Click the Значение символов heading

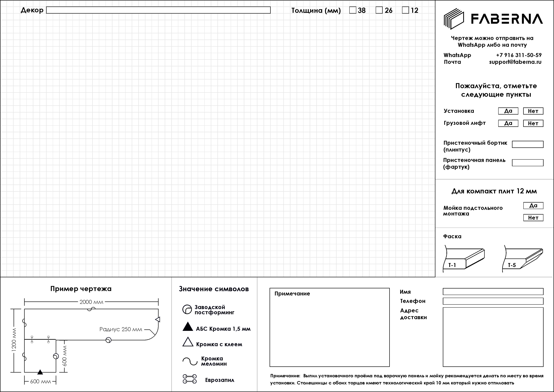click(214, 289)
